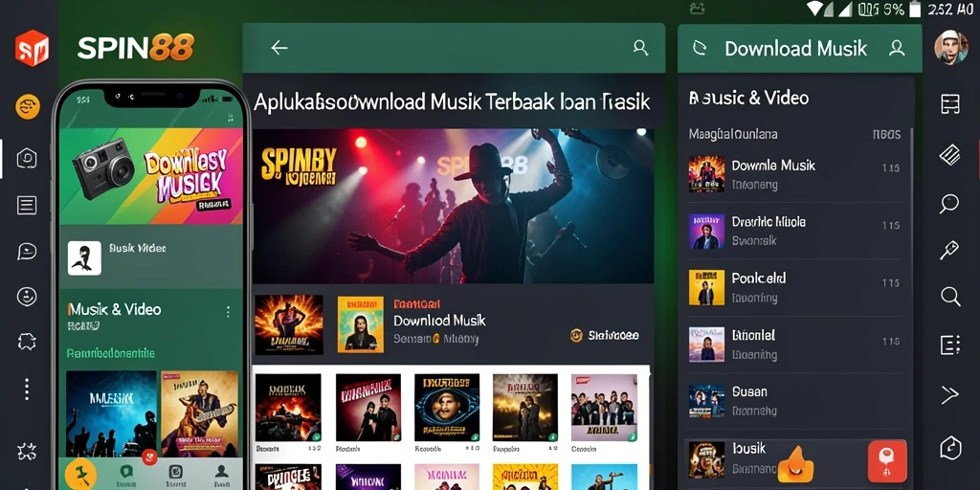
Task: Click the red square button in right panel
Action: 887,461
